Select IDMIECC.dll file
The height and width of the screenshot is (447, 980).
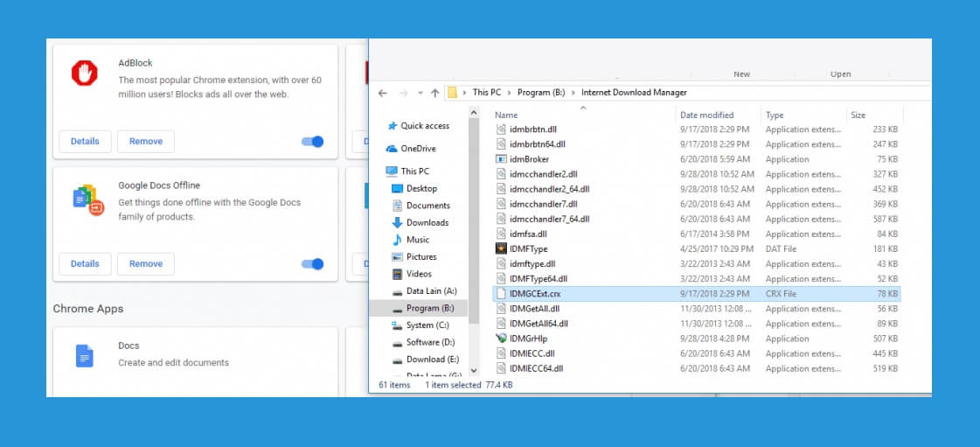tap(697, 354)
